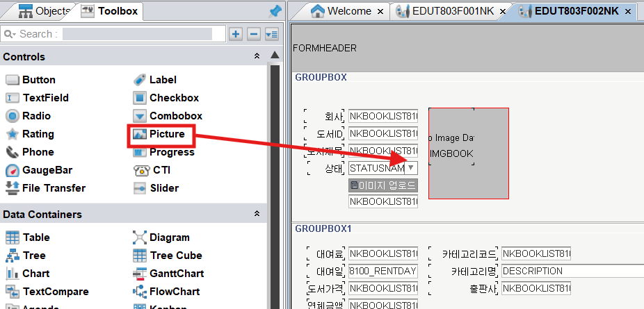This screenshot has width=644, height=309.
Task: Select the 도서제목 text field
Action: point(383,151)
